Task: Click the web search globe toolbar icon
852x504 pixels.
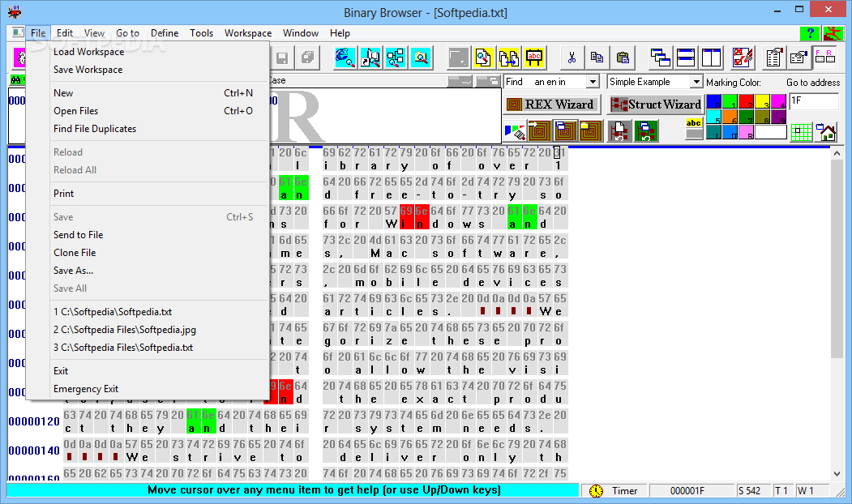Action: [x=345, y=58]
